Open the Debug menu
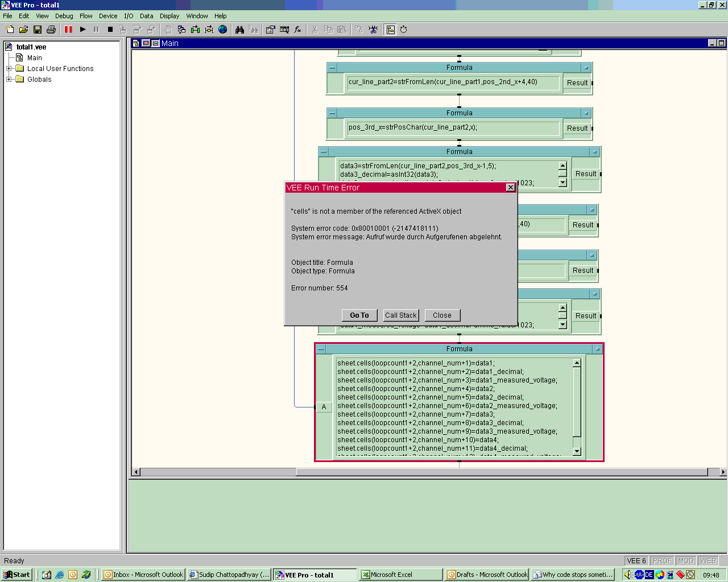The image size is (728, 582). coord(64,16)
